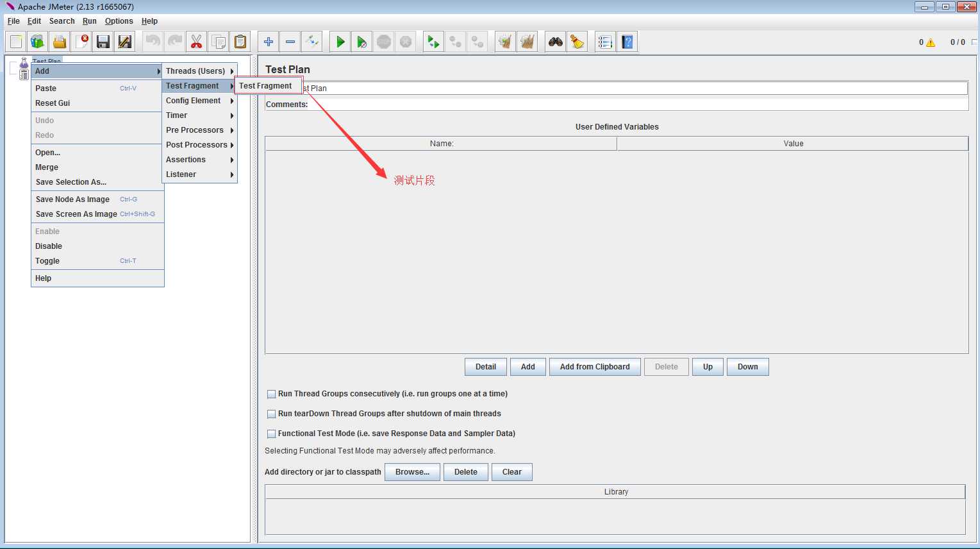Expand the Timer submenu
980x549 pixels.
(x=199, y=115)
